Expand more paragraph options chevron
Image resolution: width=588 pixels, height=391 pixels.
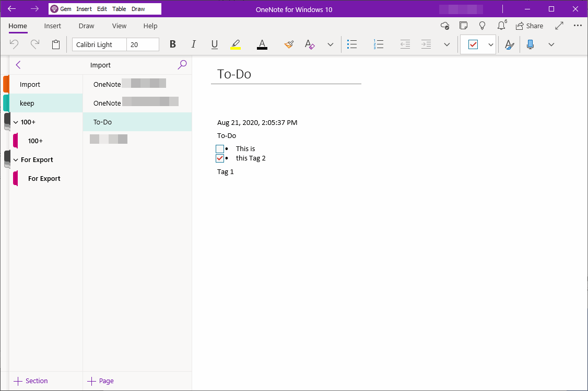point(447,44)
